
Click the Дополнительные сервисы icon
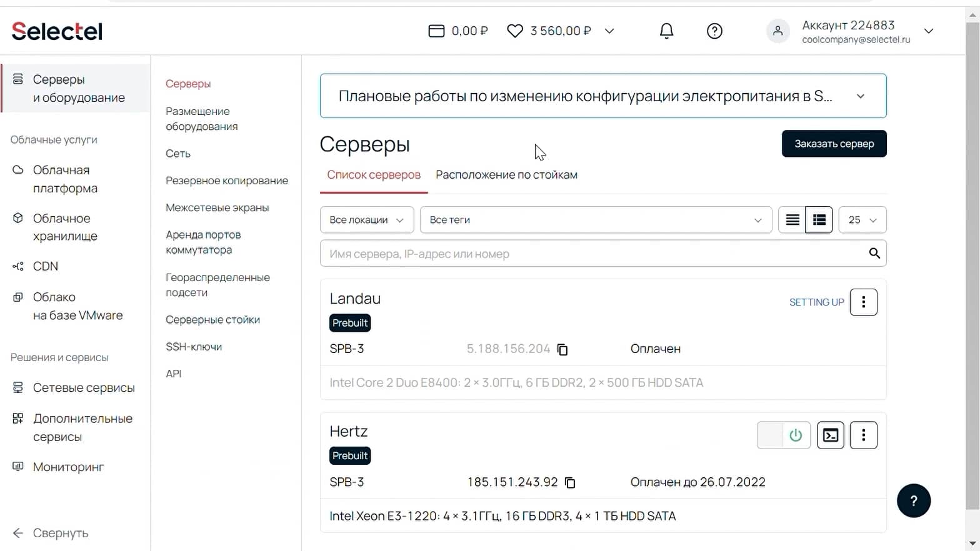point(18,419)
